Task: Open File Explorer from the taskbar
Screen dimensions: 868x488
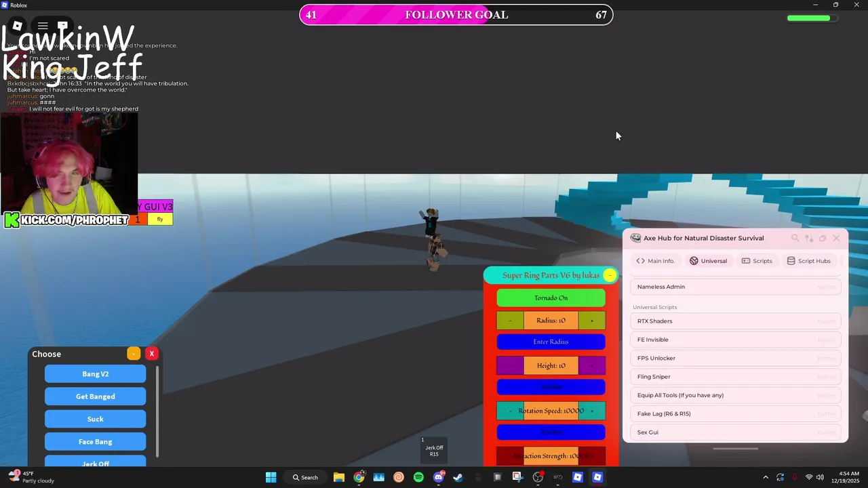Action: point(338,477)
